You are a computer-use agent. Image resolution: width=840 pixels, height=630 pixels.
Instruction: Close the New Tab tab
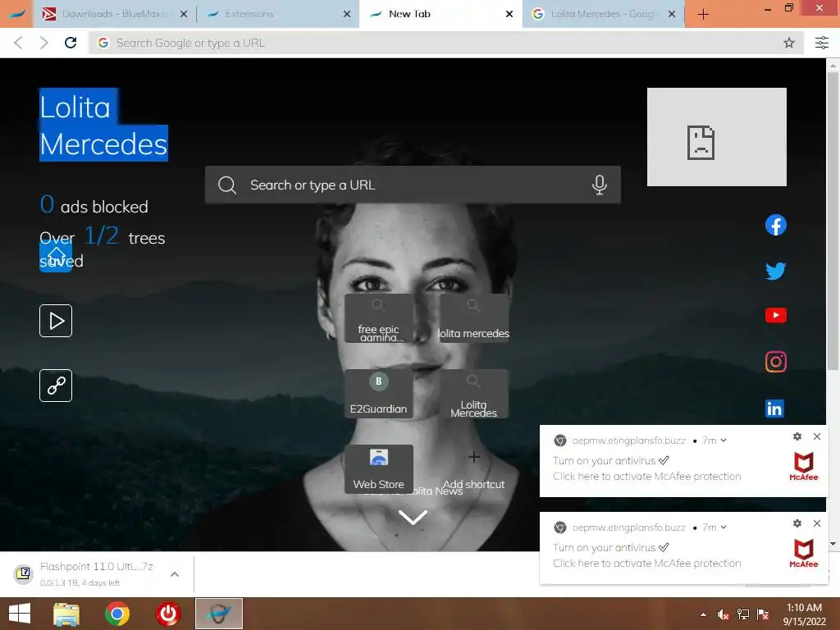pos(509,14)
